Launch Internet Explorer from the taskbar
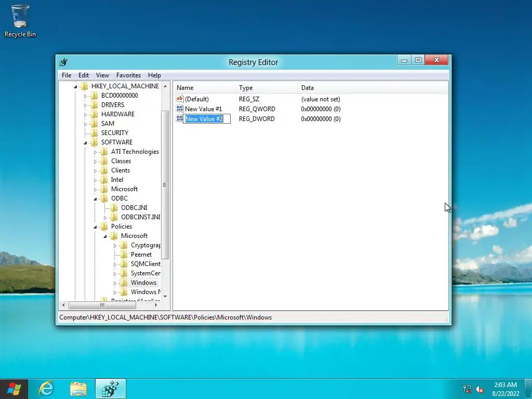This screenshot has width=532, height=399. (x=46, y=389)
